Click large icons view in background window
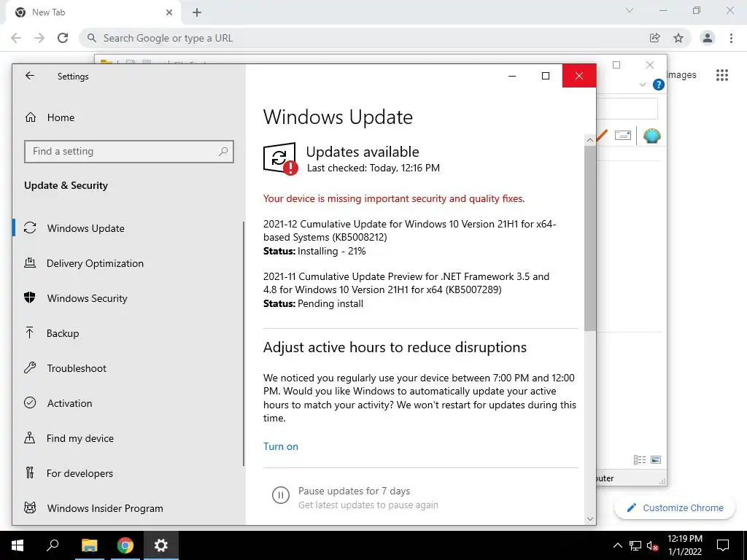 [656, 459]
